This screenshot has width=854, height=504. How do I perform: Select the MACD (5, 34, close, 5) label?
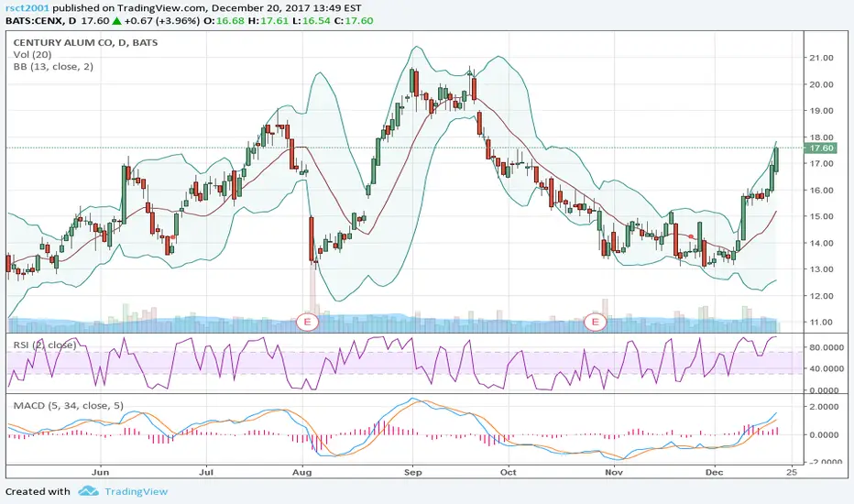click(69, 405)
